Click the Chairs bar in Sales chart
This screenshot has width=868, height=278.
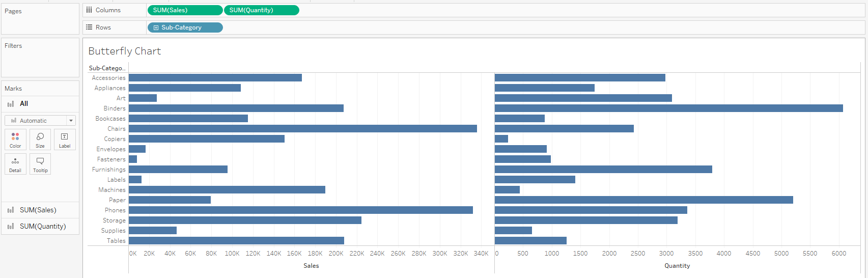pos(303,129)
